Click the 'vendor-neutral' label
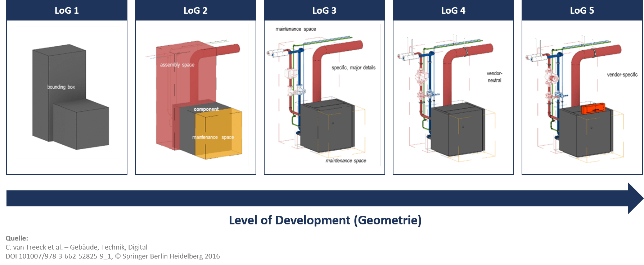 tap(494, 77)
